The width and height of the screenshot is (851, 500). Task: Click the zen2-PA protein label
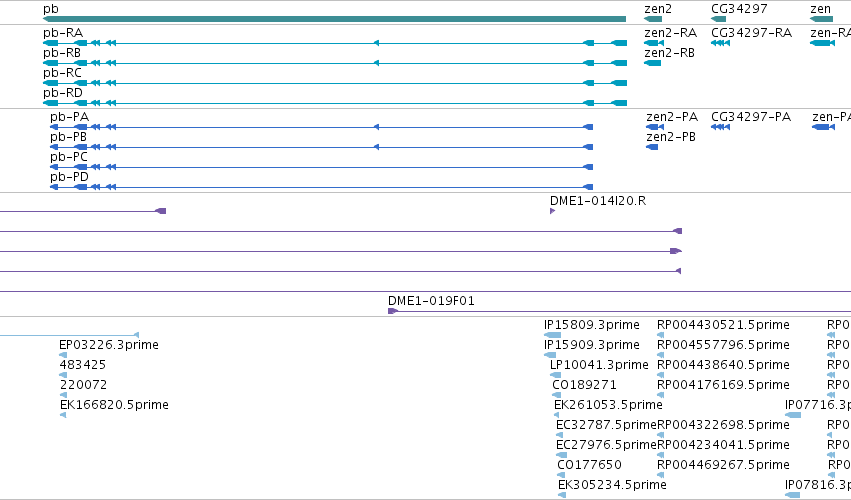(672, 117)
